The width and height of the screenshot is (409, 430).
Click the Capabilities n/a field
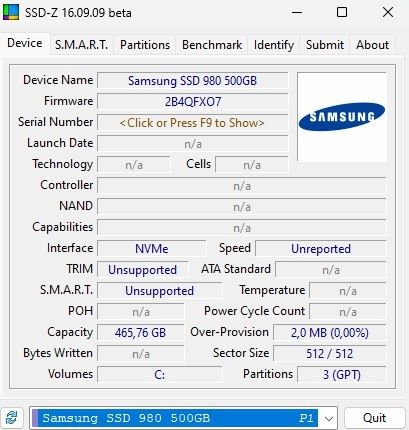(x=242, y=228)
